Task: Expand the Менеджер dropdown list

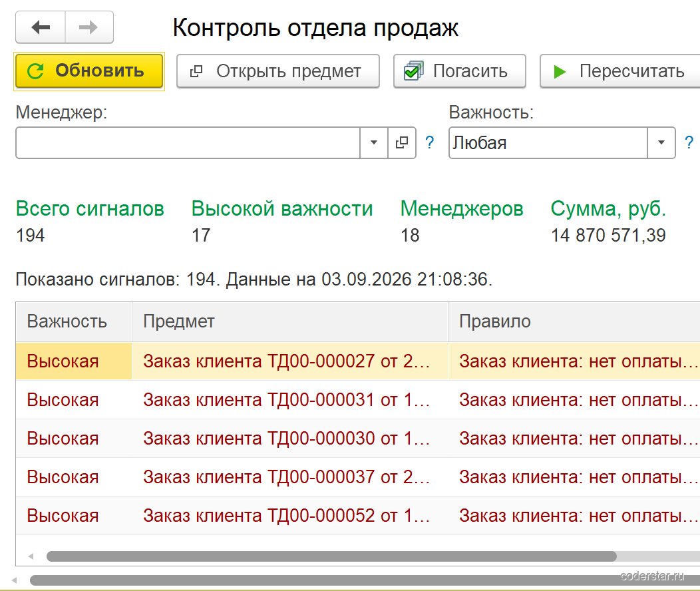Action: coord(374,143)
